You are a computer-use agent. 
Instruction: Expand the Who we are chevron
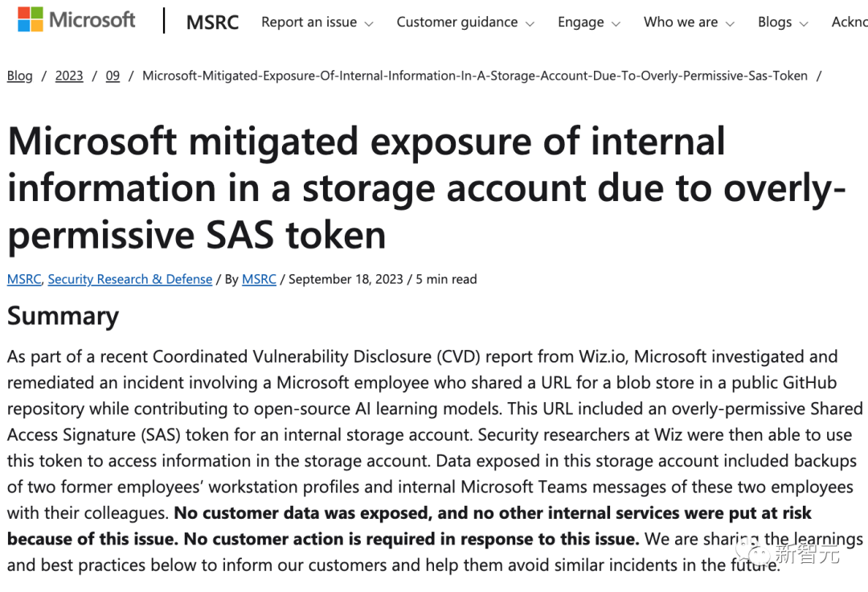click(x=730, y=24)
